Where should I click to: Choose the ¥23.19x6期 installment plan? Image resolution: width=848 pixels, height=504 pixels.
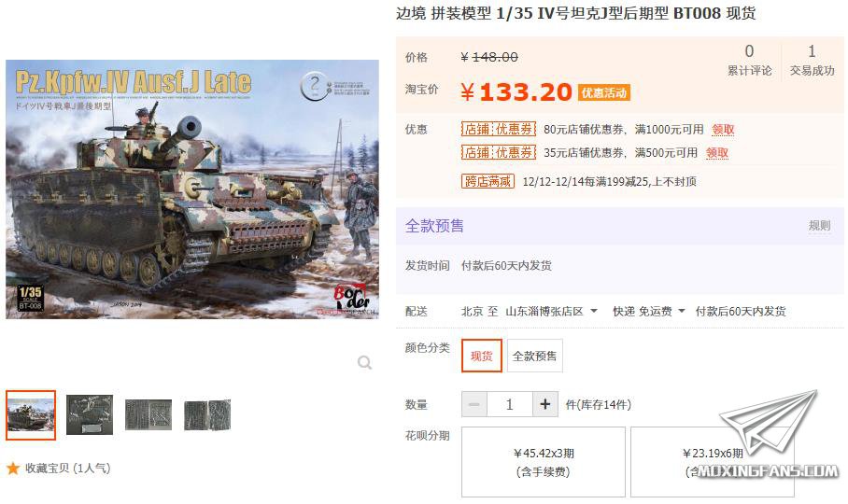[x=713, y=462]
